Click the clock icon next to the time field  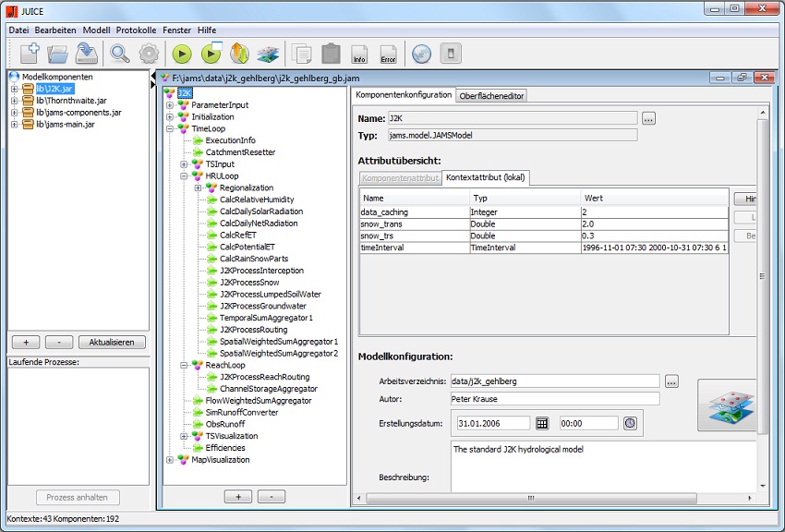click(630, 423)
